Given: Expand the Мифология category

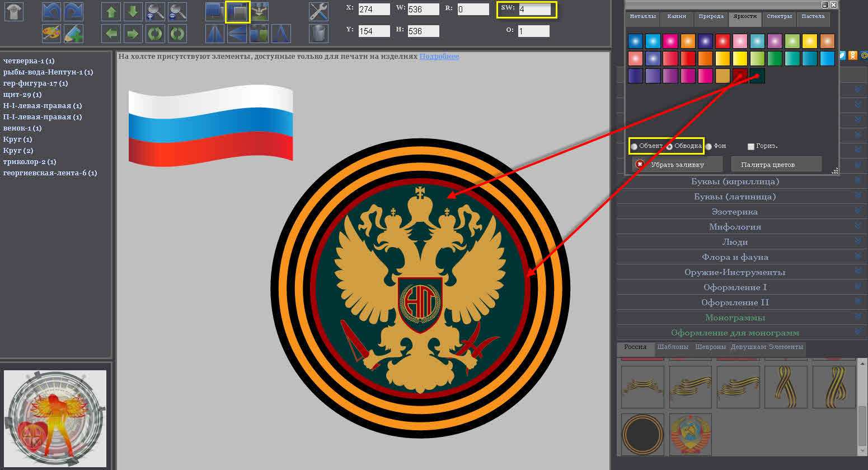Looking at the screenshot, I should pos(735,227).
